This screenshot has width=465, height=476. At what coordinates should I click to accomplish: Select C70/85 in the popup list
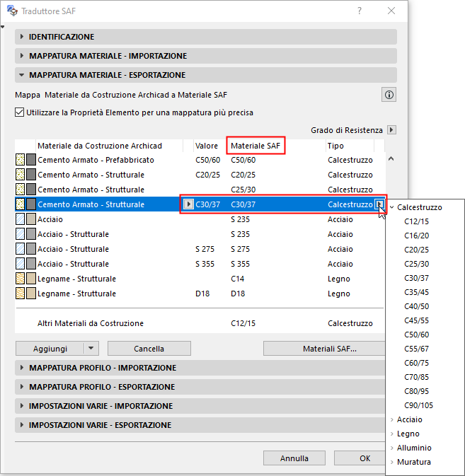pyautogui.click(x=416, y=377)
